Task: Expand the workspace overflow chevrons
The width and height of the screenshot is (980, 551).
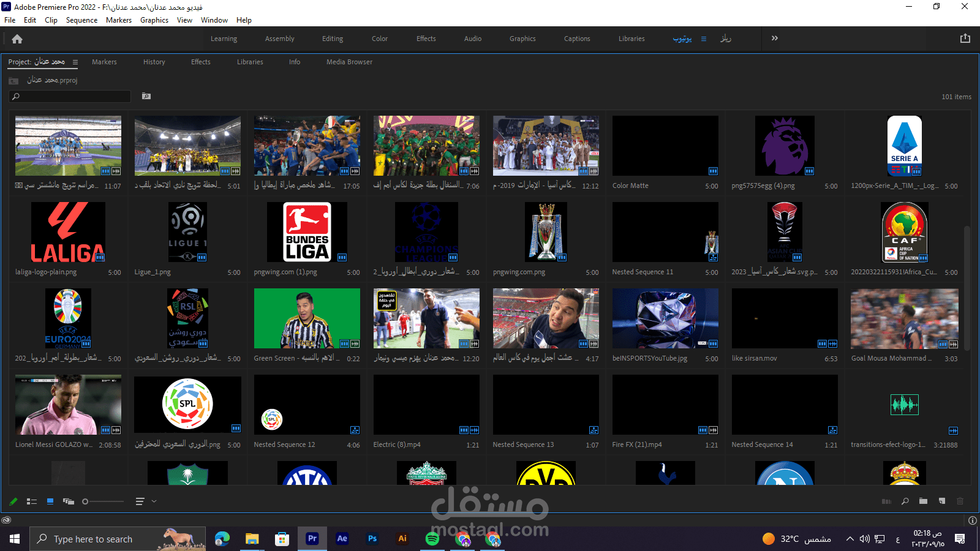Action: (x=775, y=38)
